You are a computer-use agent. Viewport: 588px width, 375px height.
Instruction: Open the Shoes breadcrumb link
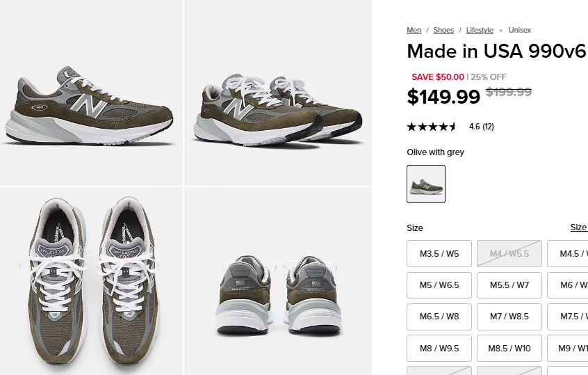(x=443, y=30)
